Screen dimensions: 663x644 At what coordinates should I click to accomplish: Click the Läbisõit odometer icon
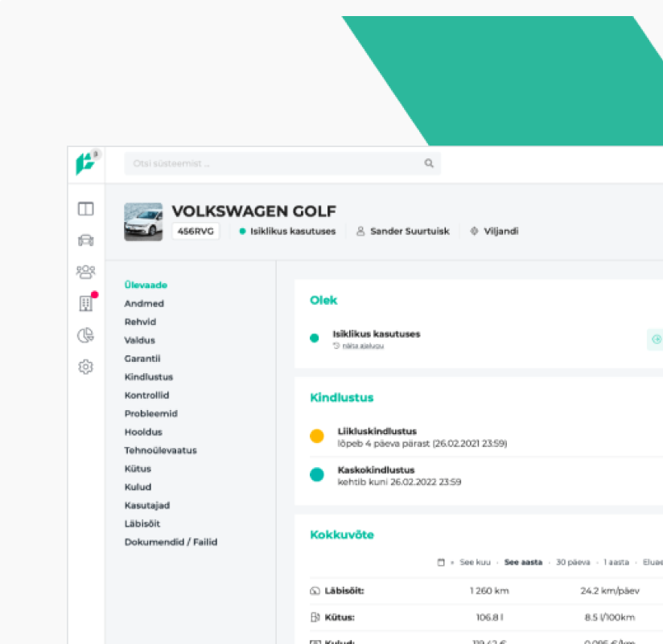point(315,591)
